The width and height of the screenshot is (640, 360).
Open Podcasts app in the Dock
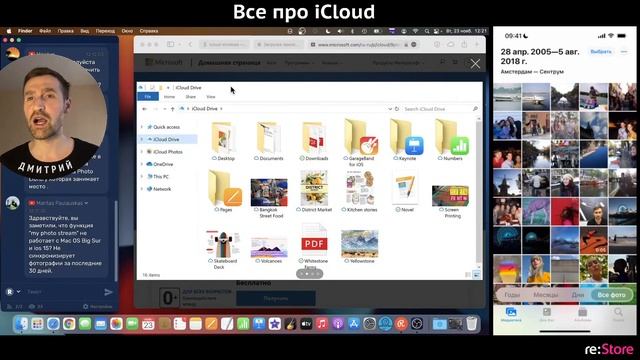tap(338, 324)
